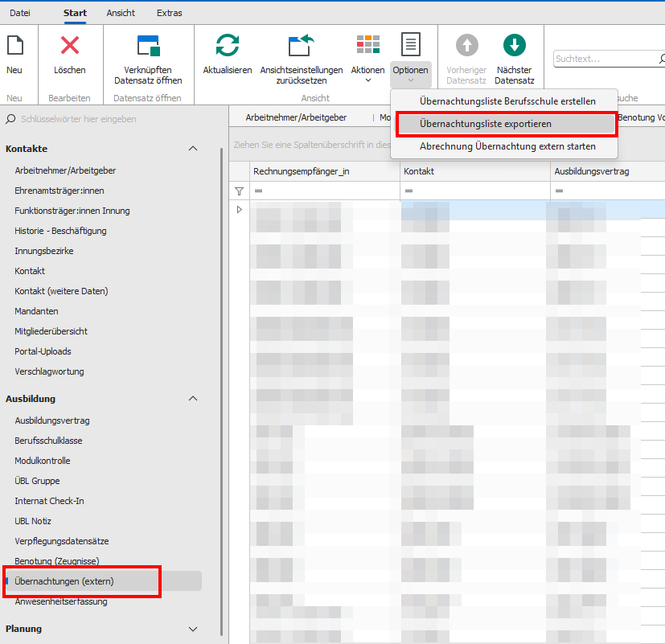Image resolution: width=665 pixels, height=644 pixels.
Task: Switch to the Extras ribbon tab
Action: tap(169, 13)
